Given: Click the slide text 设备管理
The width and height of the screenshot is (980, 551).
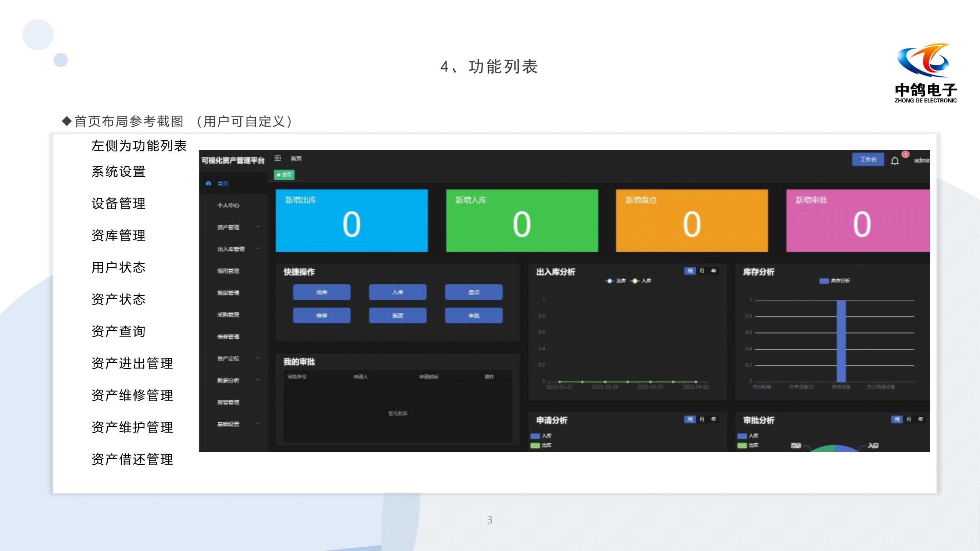Looking at the screenshot, I should coord(119,204).
